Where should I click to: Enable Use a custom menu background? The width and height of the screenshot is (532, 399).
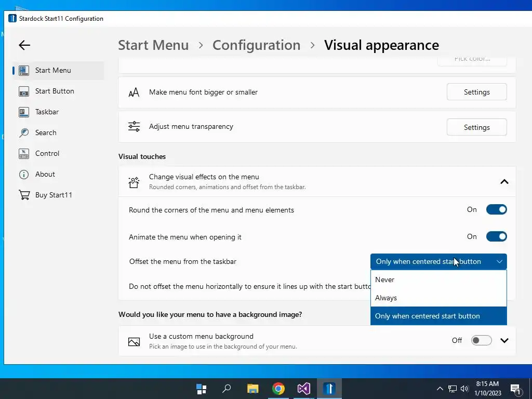pos(481,340)
